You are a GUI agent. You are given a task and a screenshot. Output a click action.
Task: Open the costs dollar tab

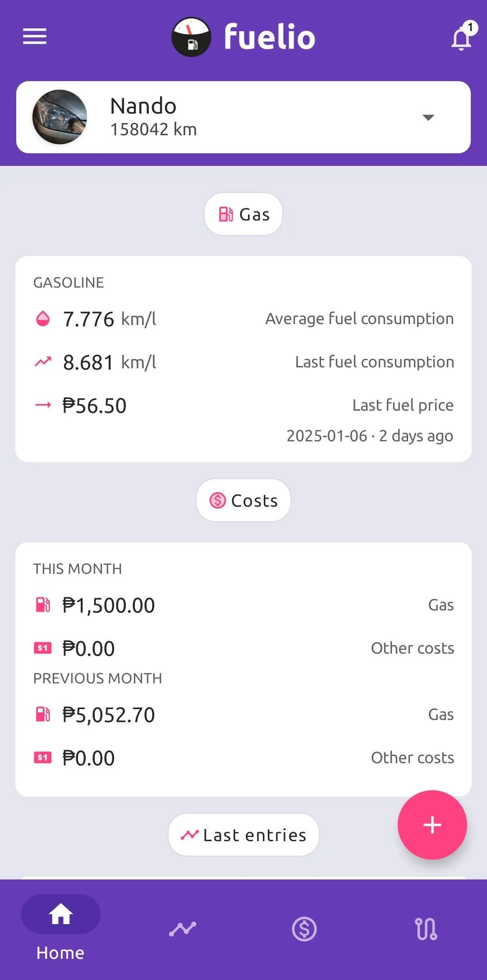(304, 929)
